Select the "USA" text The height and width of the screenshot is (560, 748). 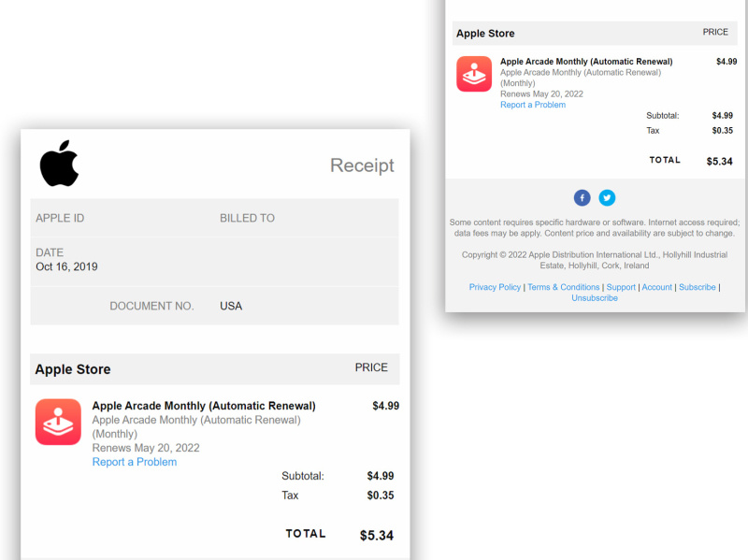[231, 306]
